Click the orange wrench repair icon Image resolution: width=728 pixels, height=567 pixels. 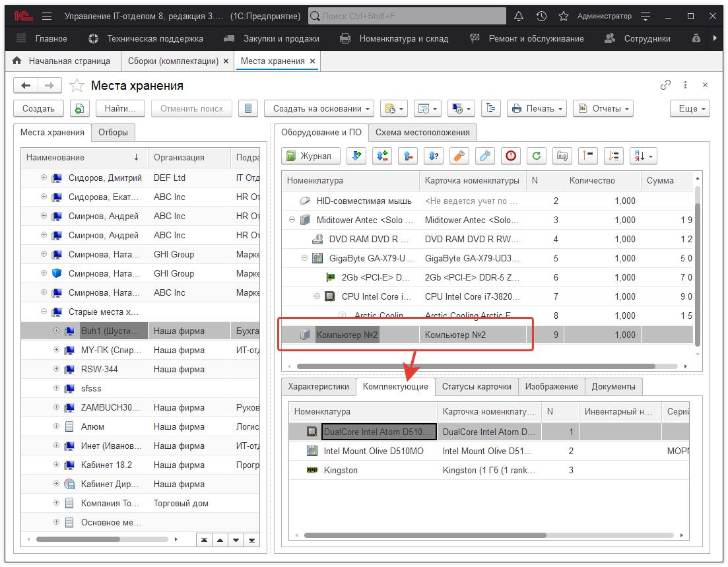pyautogui.click(x=459, y=156)
